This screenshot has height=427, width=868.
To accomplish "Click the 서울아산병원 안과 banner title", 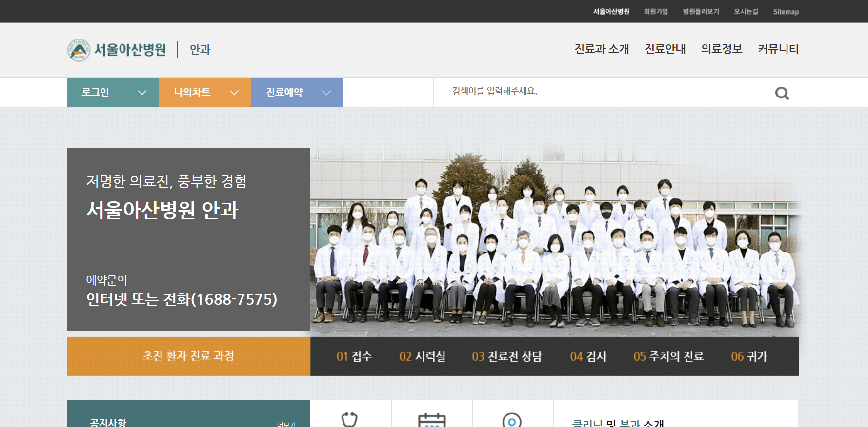I will point(162,210).
